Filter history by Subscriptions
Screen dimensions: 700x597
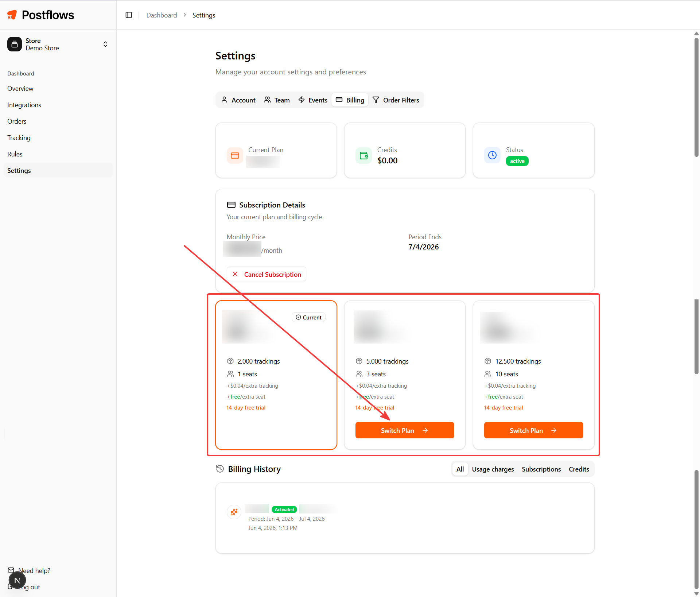tap(541, 469)
